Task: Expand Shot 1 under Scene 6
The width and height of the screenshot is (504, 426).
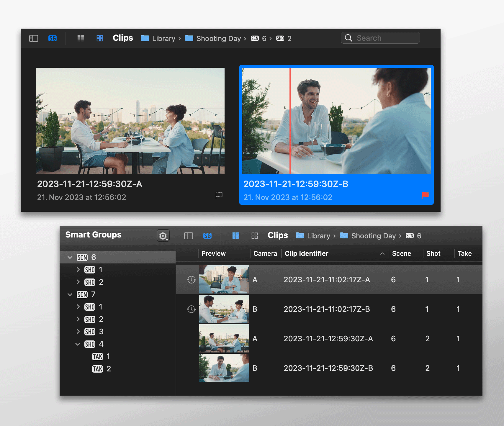Action: 78,270
